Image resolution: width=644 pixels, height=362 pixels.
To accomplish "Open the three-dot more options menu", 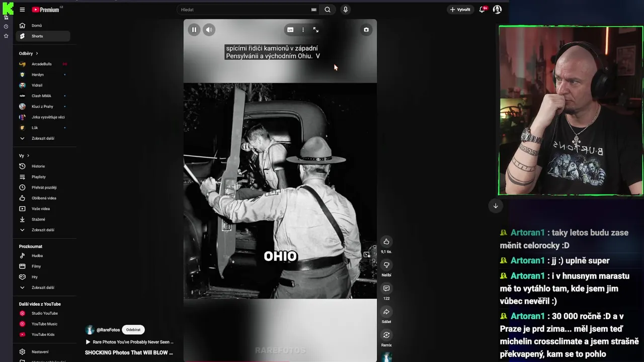I will click(303, 30).
